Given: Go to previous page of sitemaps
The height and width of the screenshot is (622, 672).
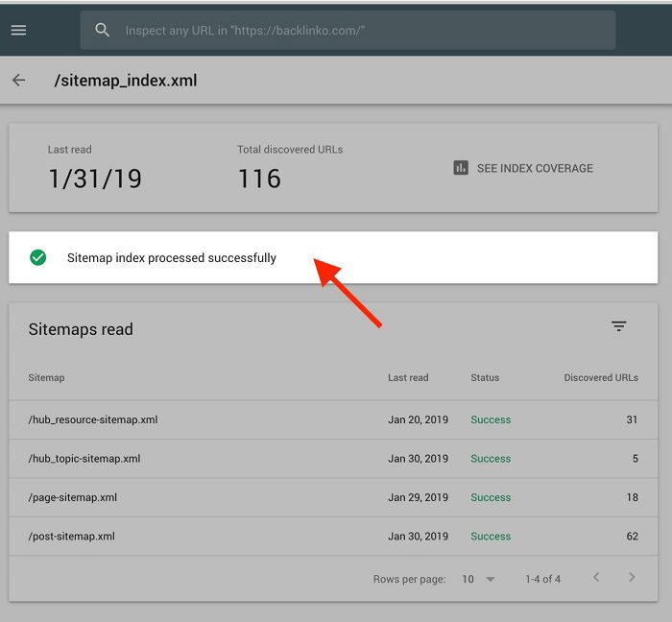Looking at the screenshot, I should pyautogui.click(x=596, y=578).
